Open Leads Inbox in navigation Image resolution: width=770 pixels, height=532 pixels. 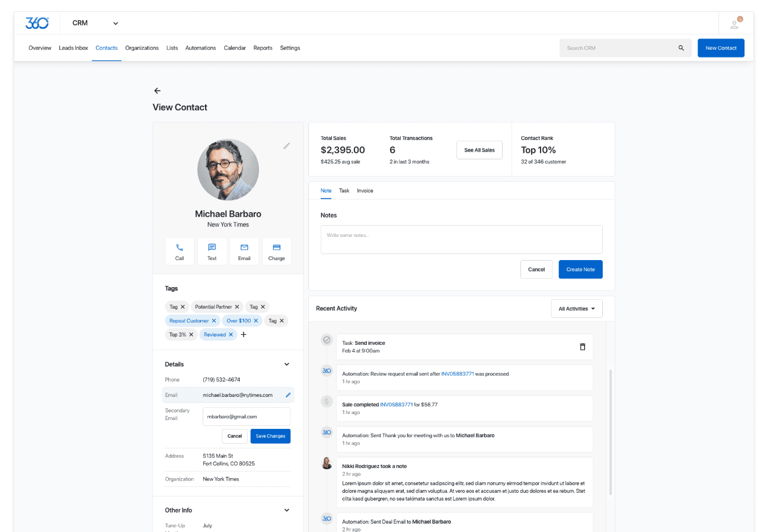(74, 48)
